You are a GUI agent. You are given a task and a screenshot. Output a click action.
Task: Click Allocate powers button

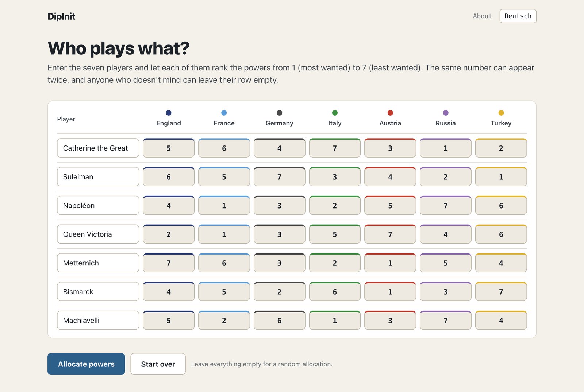[86, 364]
